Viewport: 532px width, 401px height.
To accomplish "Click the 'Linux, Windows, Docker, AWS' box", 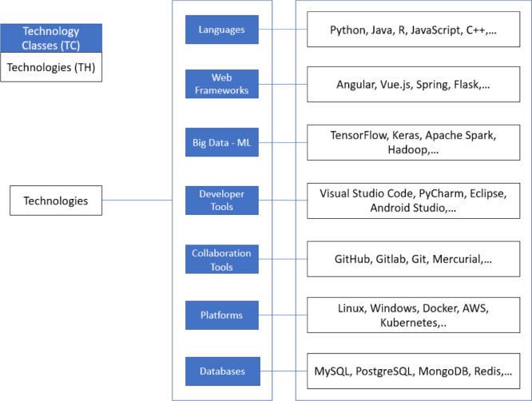I will click(413, 316).
